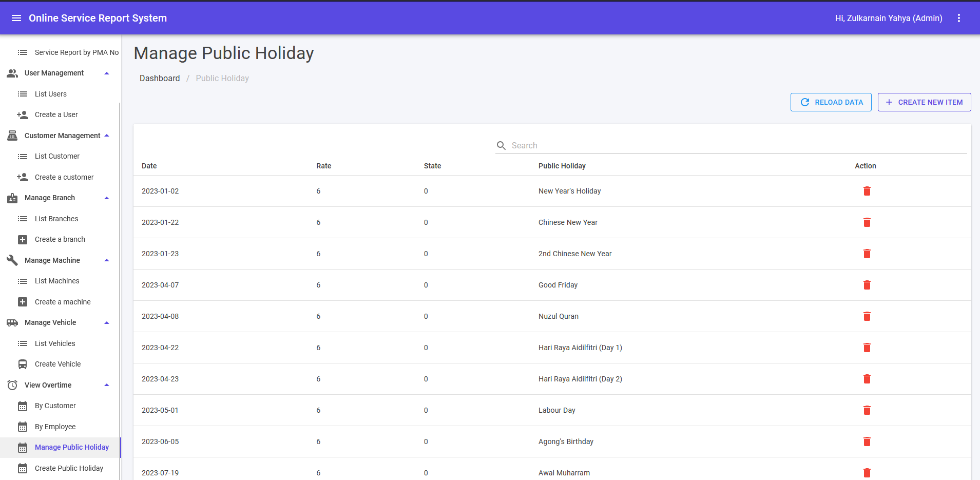
Task: Click the Manage Branch badge icon
Action: coord(12,198)
